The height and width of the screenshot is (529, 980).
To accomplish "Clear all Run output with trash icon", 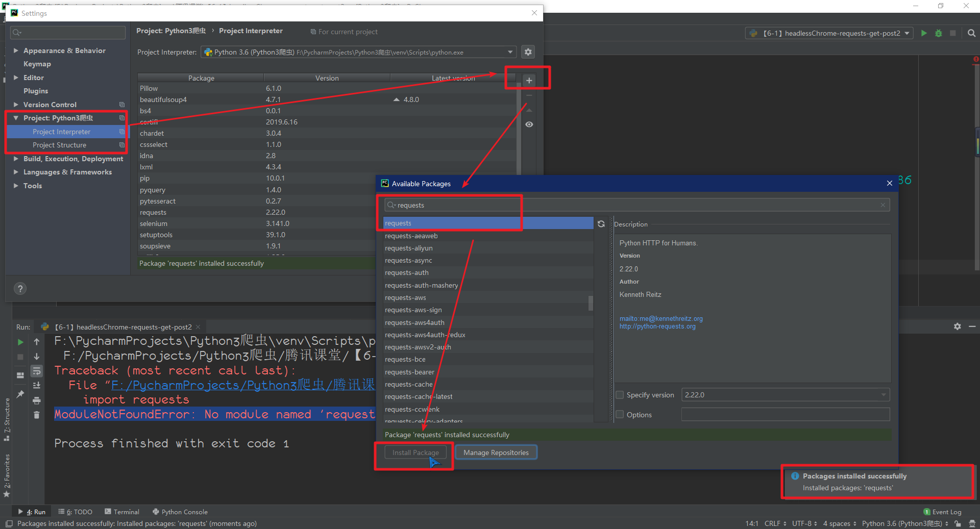I will [x=37, y=415].
